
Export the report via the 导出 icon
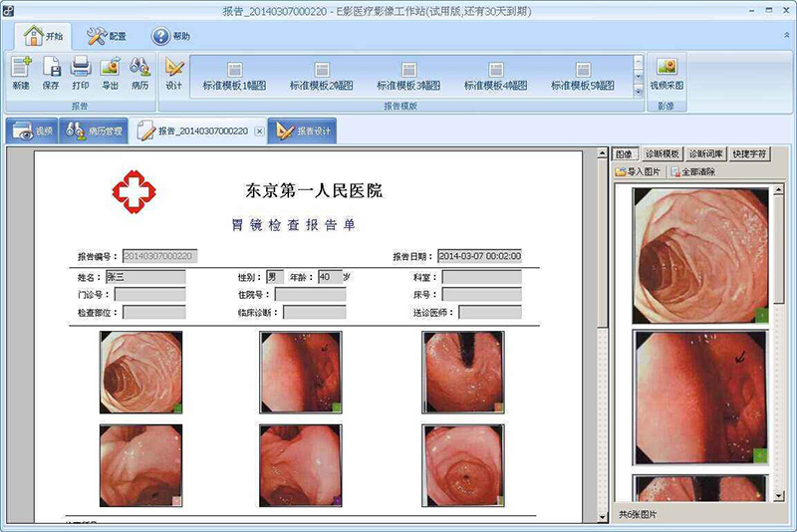[111, 74]
